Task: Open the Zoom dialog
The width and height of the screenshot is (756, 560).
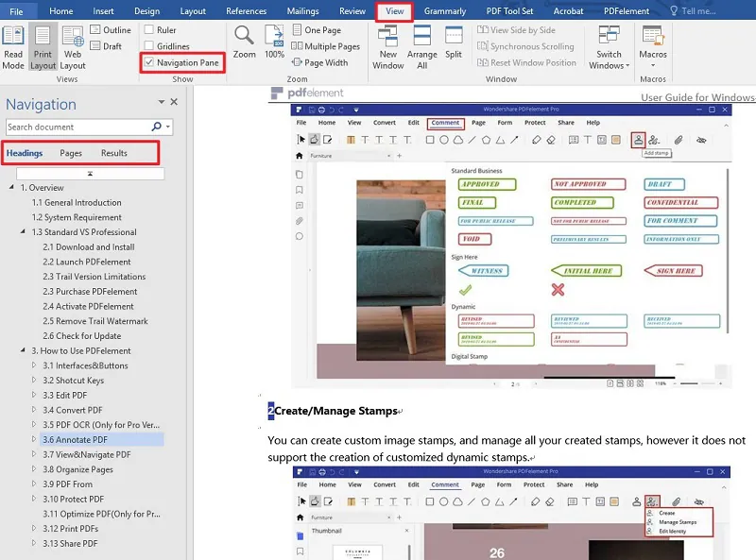Action: (245, 42)
